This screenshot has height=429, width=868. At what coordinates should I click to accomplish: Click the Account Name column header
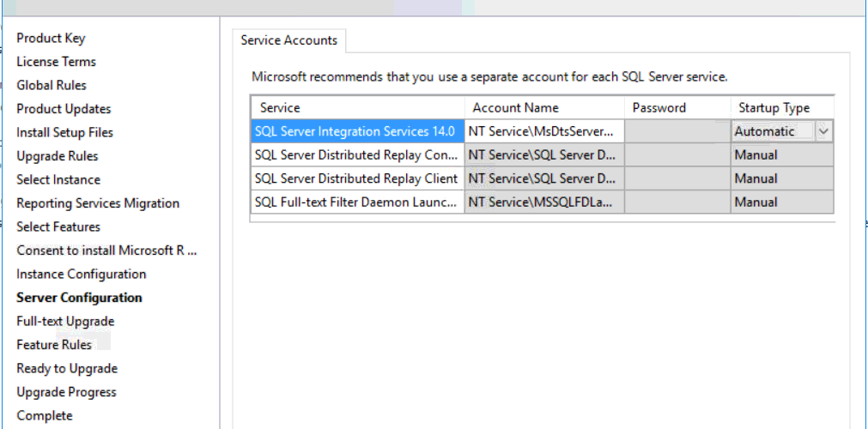515,107
